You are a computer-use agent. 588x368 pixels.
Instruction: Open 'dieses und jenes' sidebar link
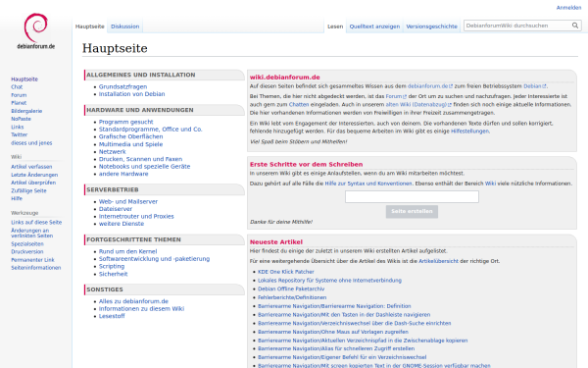coord(31,143)
